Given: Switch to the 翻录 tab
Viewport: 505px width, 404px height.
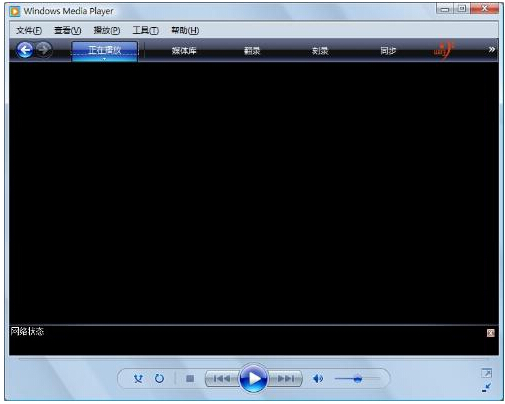Looking at the screenshot, I should 252,51.
